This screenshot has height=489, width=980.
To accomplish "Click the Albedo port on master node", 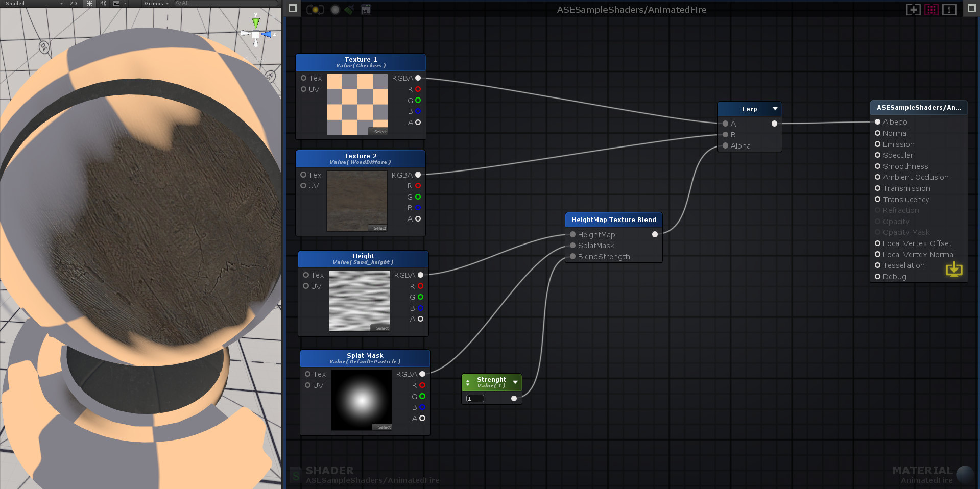I will click(x=877, y=122).
